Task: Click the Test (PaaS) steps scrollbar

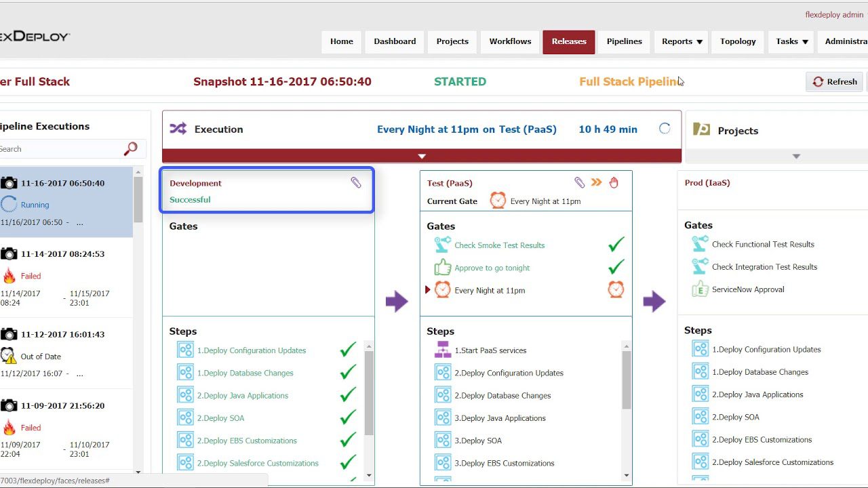Action: click(627, 380)
